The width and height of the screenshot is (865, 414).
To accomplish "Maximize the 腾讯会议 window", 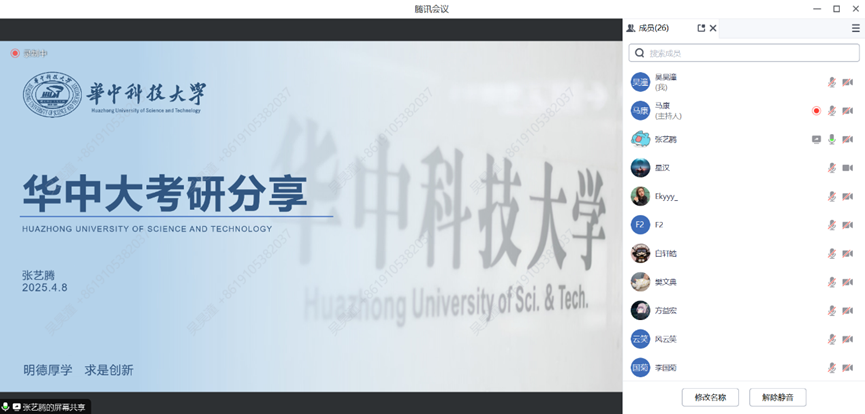I will tap(836, 9).
